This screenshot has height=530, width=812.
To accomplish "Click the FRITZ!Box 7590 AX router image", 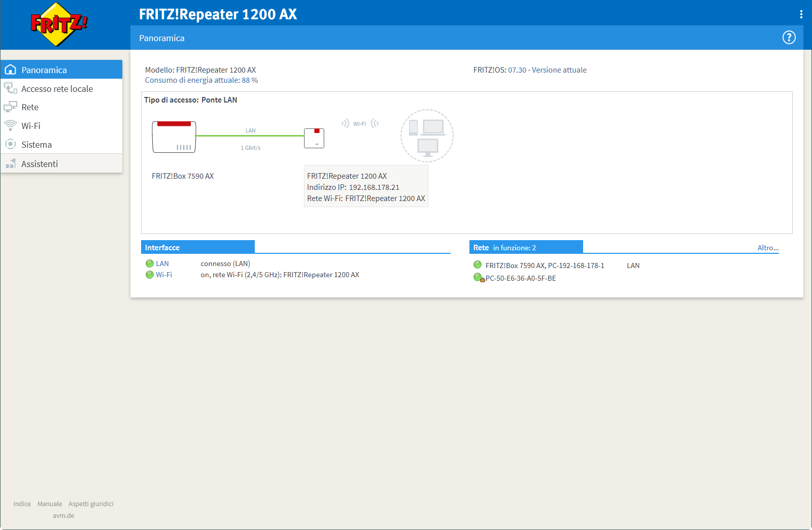I will pyautogui.click(x=174, y=137).
